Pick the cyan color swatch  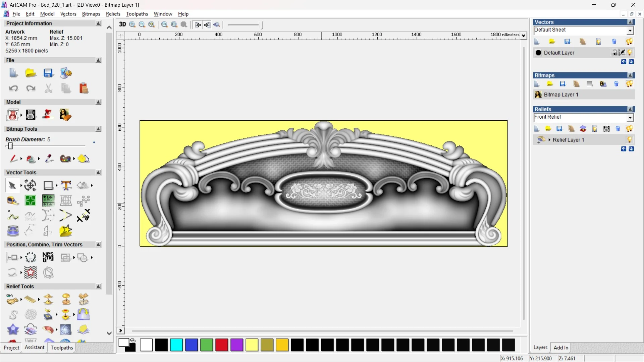[176, 345]
